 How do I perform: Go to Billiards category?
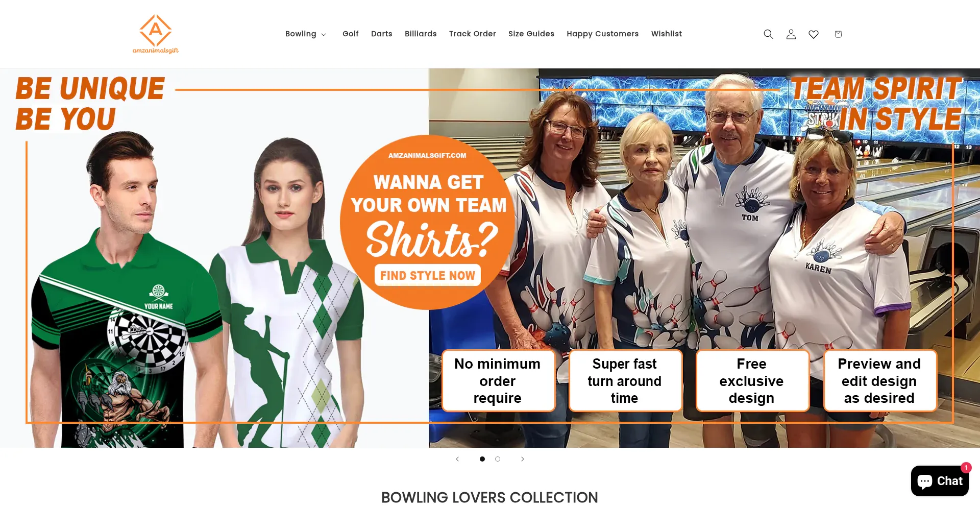click(x=421, y=34)
